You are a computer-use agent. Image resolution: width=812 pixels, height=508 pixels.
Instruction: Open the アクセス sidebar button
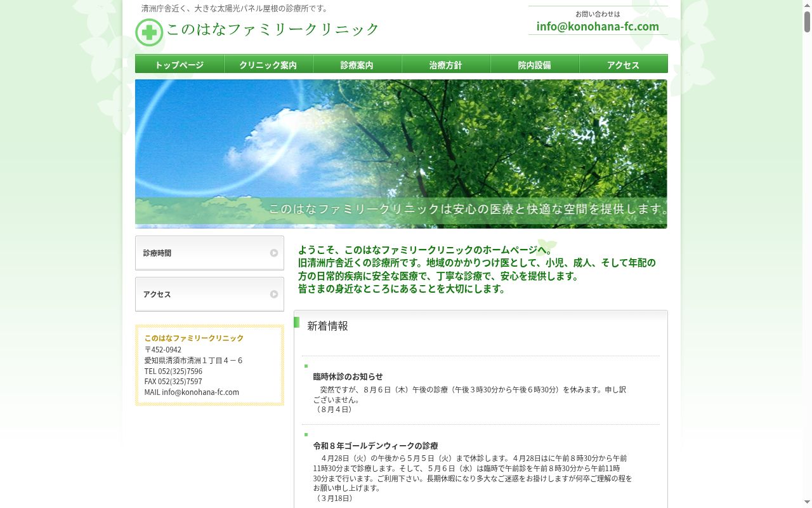tap(209, 294)
